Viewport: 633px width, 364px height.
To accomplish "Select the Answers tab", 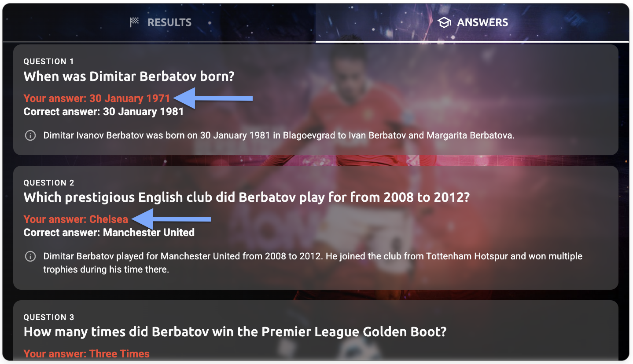I will [473, 22].
